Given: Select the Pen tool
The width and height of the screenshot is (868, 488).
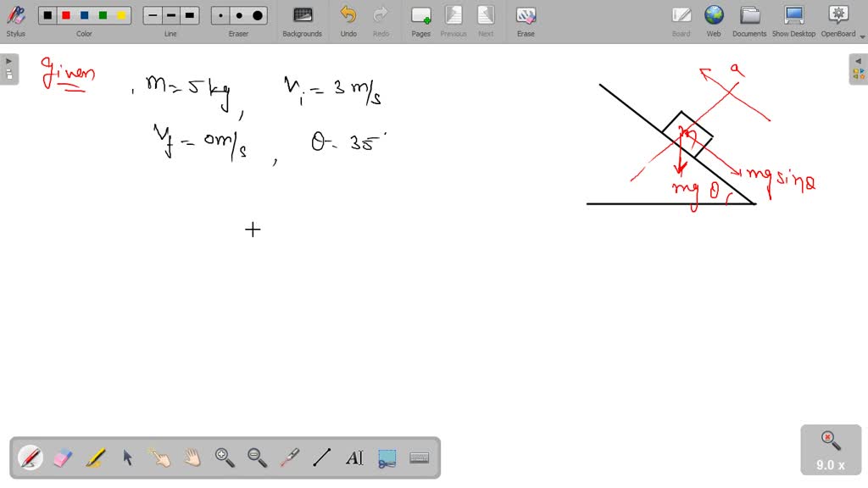Looking at the screenshot, I should pyautogui.click(x=31, y=457).
